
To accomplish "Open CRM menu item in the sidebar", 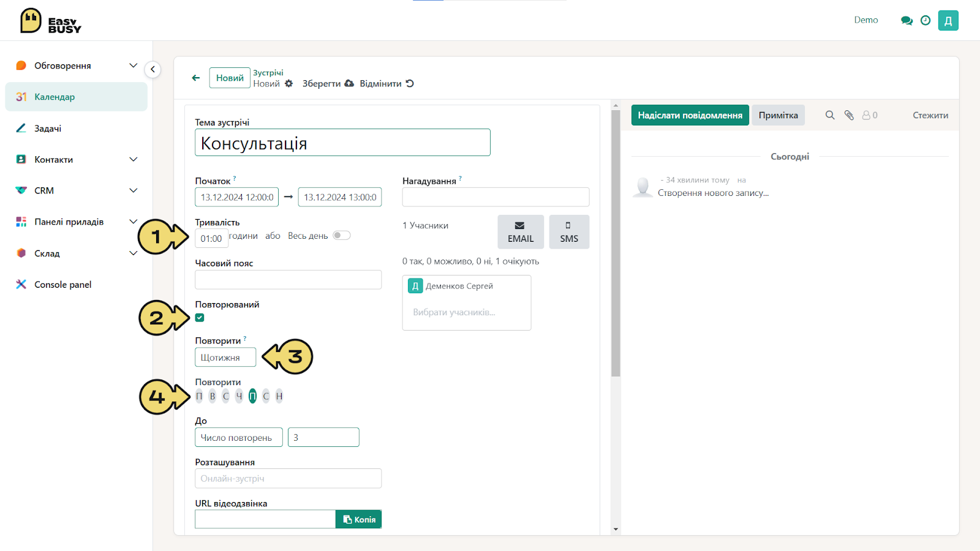I will click(x=44, y=190).
